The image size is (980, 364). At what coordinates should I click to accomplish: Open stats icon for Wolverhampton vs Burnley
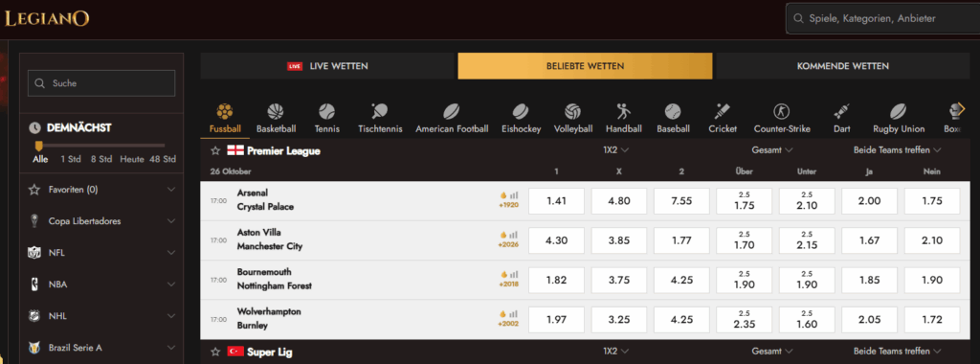point(513,313)
